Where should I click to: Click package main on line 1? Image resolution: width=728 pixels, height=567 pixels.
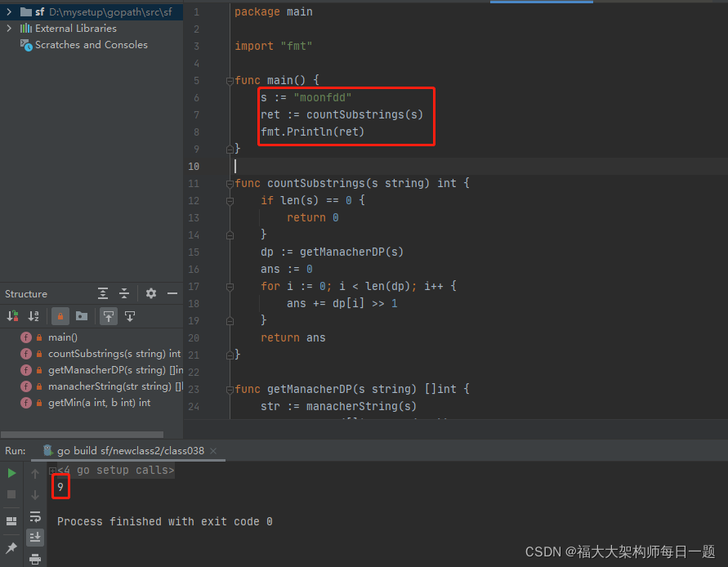click(274, 11)
